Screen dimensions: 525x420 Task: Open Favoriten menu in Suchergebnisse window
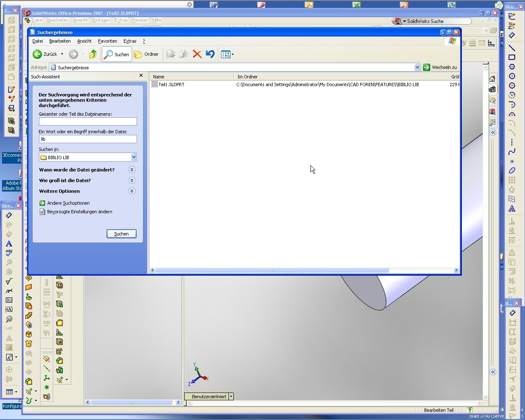(107, 41)
